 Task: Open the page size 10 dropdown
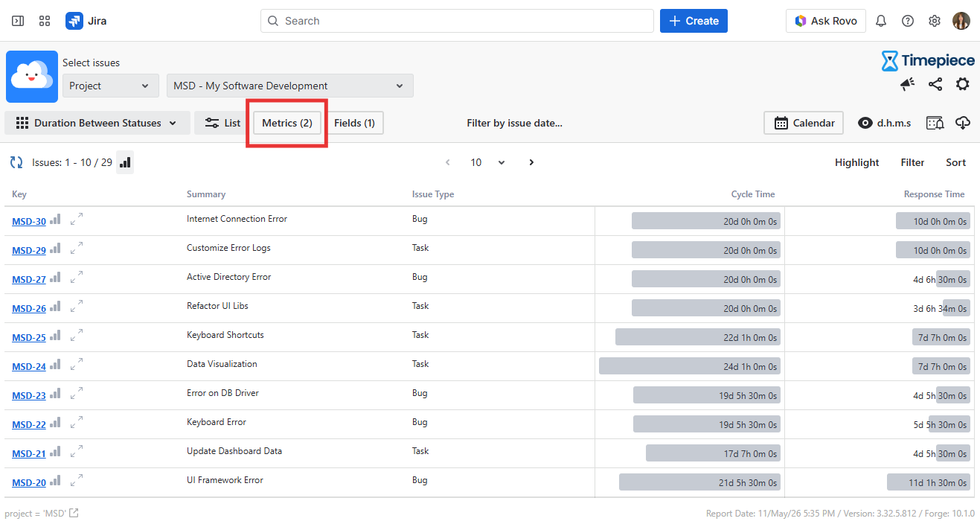click(x=487, y=162)
